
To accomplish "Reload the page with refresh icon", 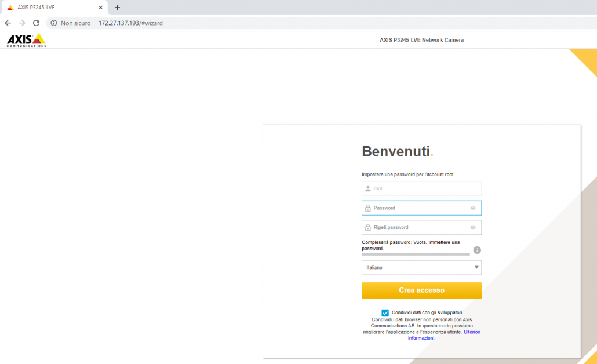I will tap(36, 23).
